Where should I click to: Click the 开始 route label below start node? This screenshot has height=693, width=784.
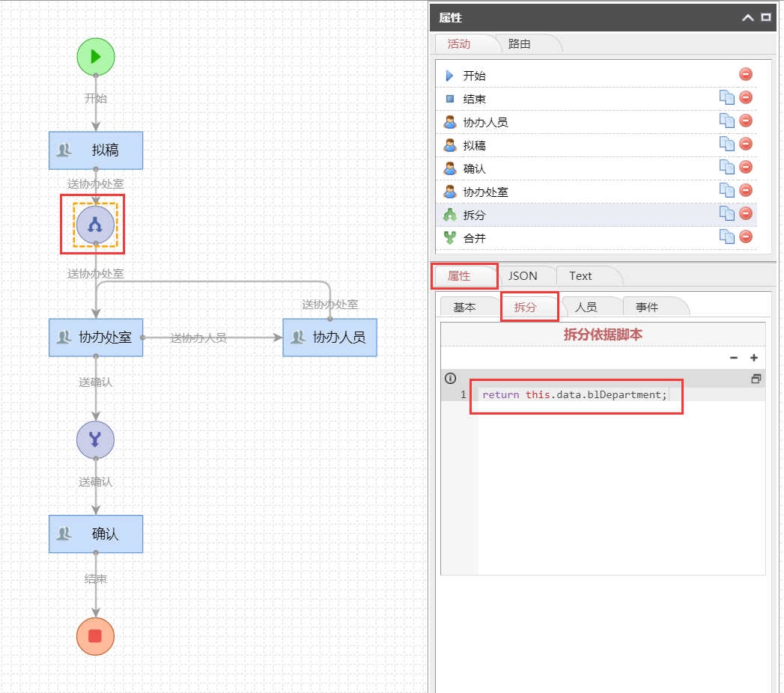[96, 99]
